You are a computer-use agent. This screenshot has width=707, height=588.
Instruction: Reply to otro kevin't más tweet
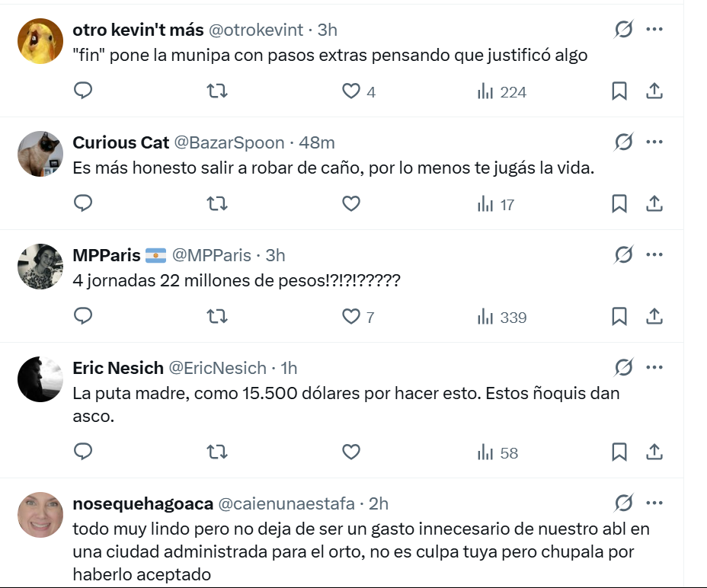[83, 91]
